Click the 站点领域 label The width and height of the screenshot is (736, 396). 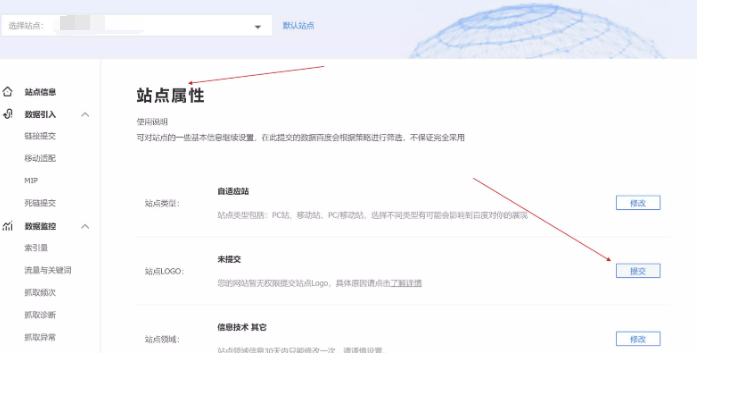tap(162, 340)
